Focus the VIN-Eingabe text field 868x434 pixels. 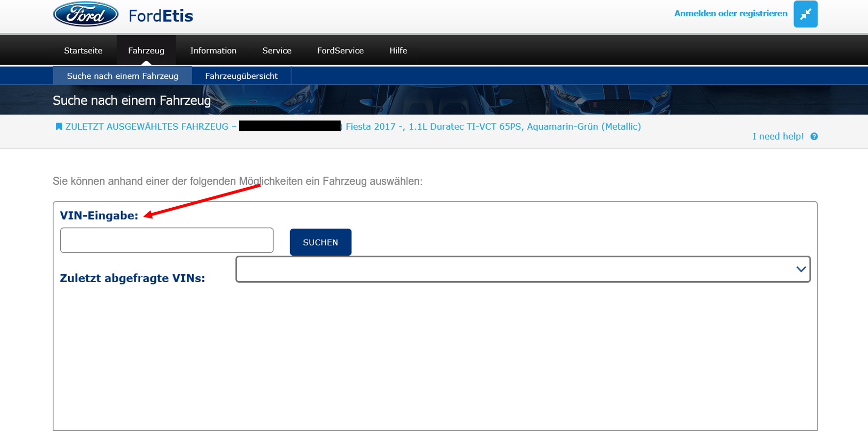[167, 240]
